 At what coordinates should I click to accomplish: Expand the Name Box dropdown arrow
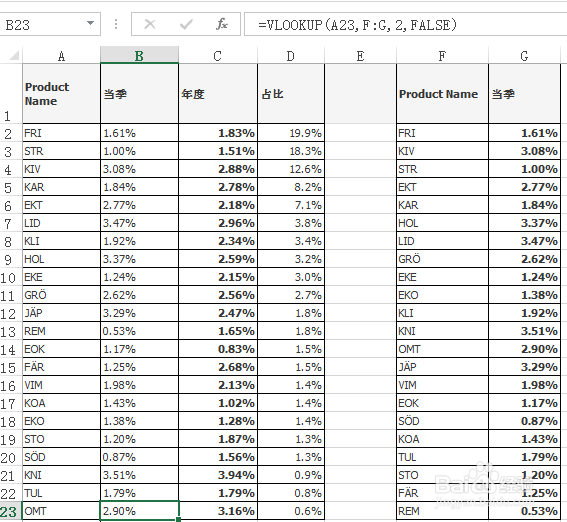[x=90, y=24]
